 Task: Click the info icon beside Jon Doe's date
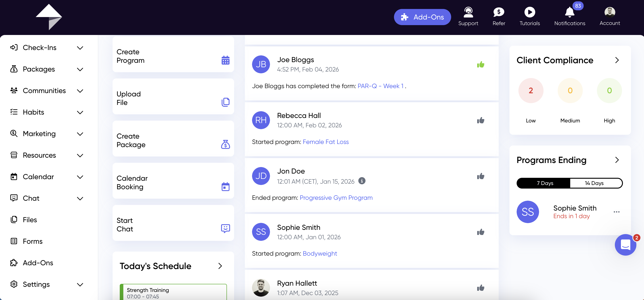point(361,181)
